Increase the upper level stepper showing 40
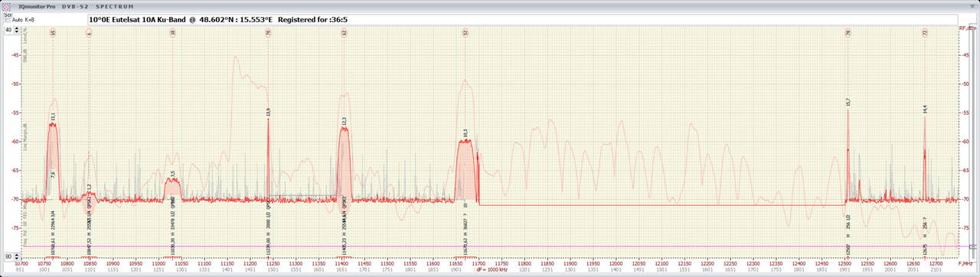This screenshot has width=980, height=277. (x=17, y=28)
